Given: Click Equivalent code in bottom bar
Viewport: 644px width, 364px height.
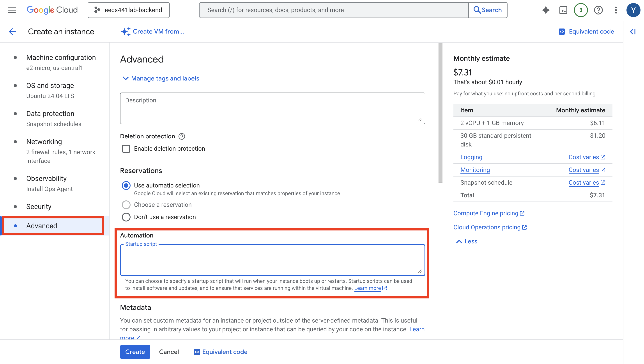Looking at the screenshot, I should 221,352.
